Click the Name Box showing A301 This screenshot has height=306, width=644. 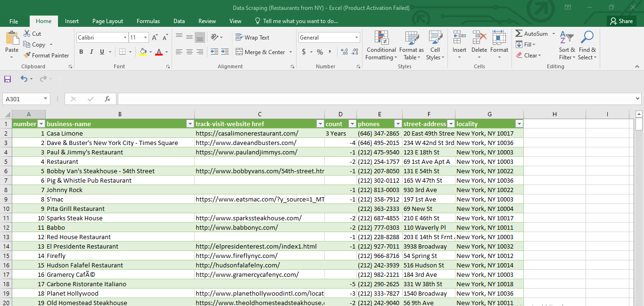click(23, 99)
